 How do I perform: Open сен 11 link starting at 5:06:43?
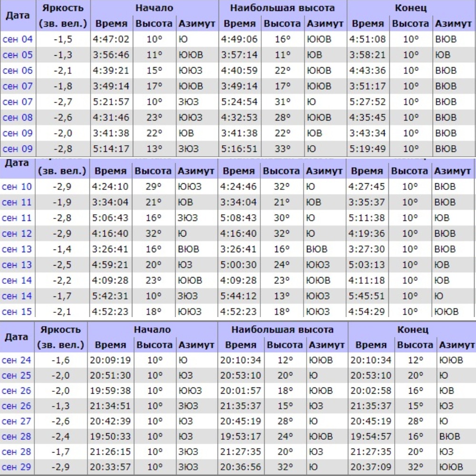click(x=17, y=218)
